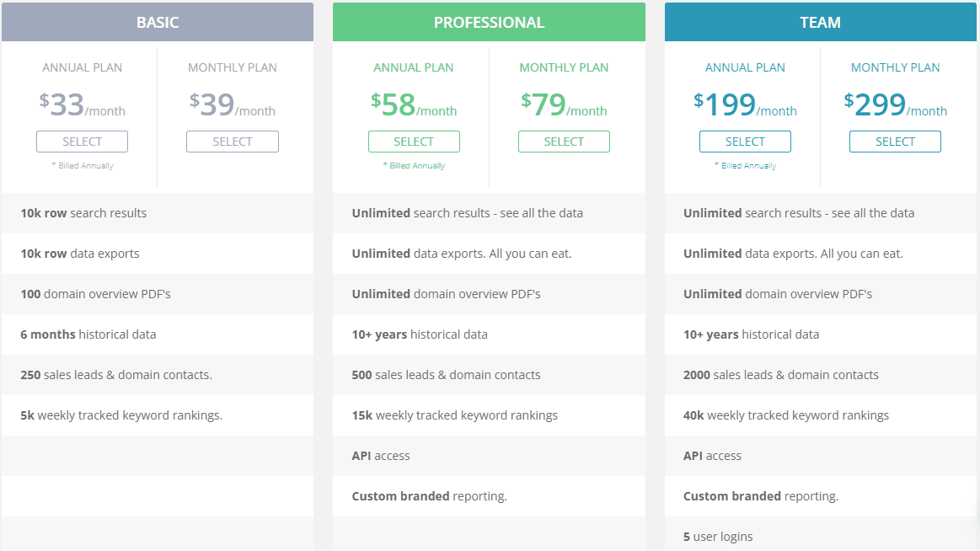Click the Professional $58/month price
Viewport: 980px width, 551px height.
tap(414, 105)
